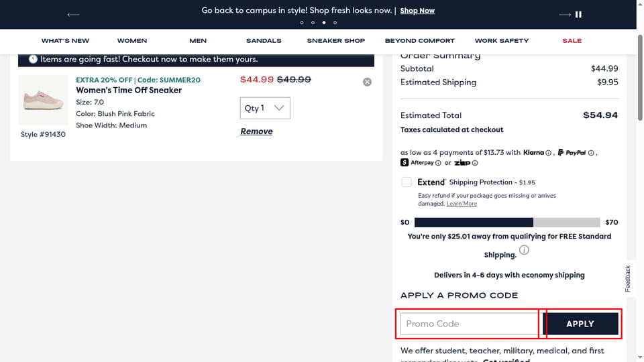Open the Sale menu
This screenshot has height=362, width=644.
pyautogui.click(x=572, y=41)
